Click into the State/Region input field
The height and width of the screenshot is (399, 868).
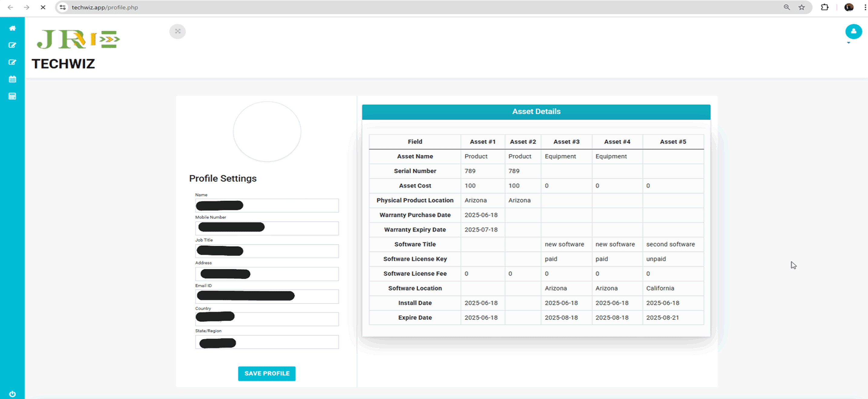click(x=267, y=342)
